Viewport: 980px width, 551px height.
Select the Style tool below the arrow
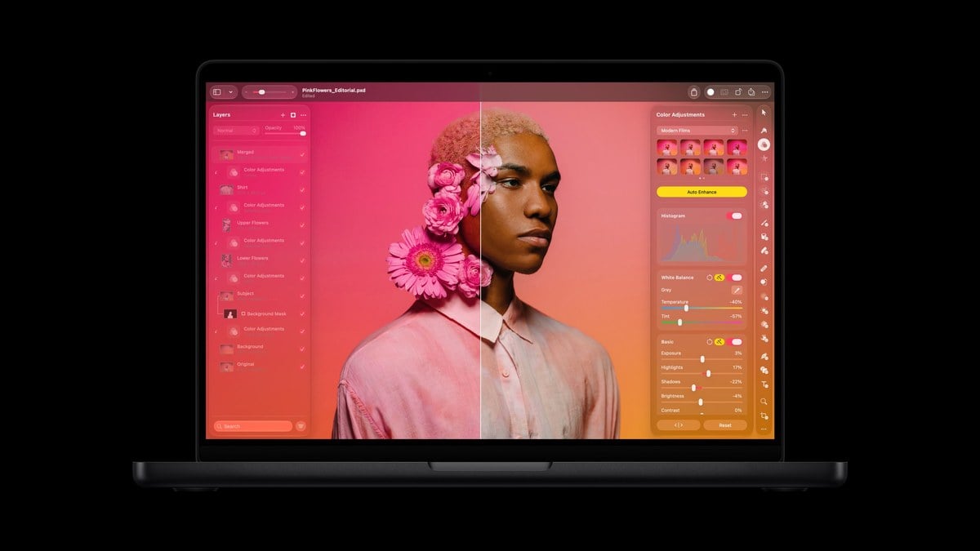point(764,130)
